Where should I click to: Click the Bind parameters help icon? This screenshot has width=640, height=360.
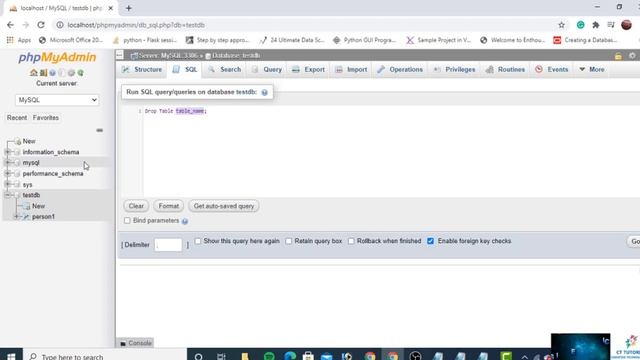185,221
